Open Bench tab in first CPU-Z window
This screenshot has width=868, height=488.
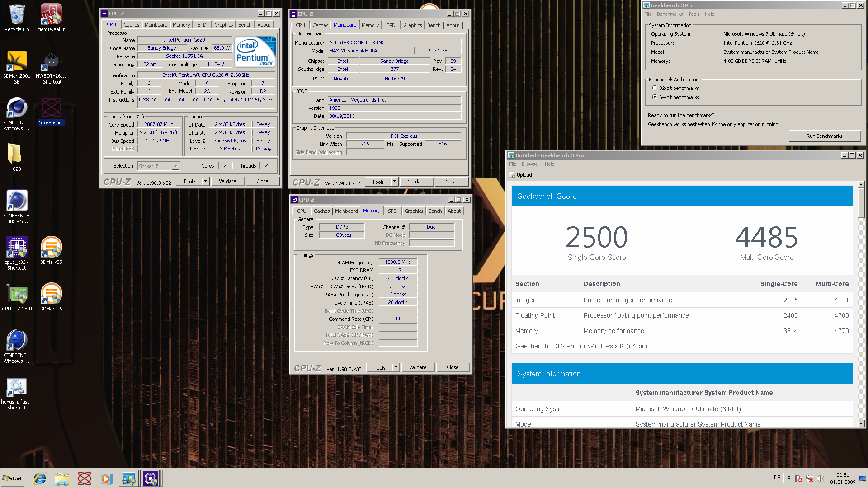click(245, 25)
